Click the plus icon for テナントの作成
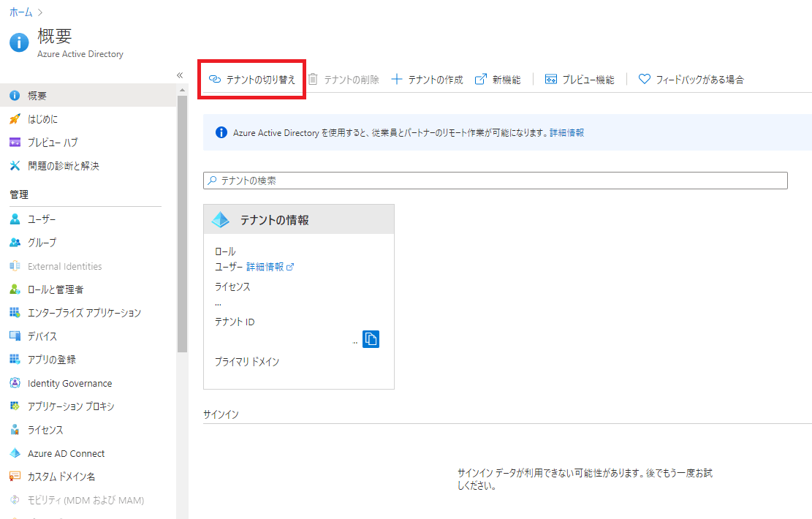Screen dimensions: 812x519 [397, 79]
